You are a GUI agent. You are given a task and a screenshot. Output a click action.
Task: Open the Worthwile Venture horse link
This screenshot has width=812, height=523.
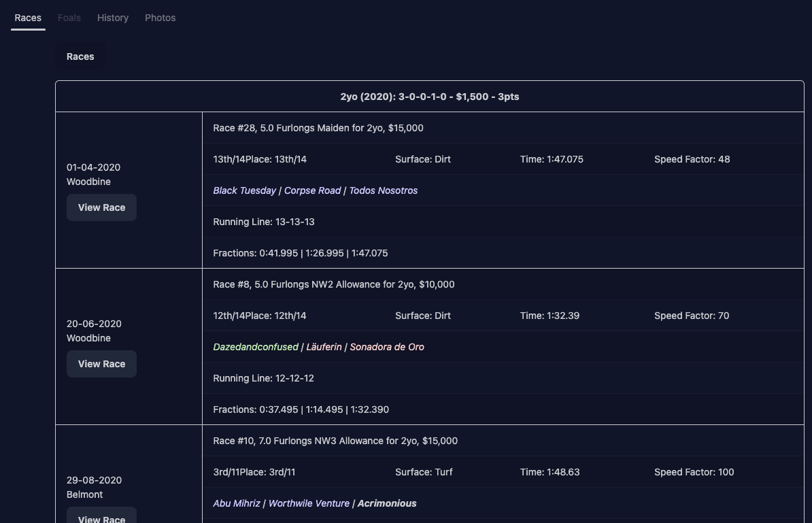coord(309,503)
